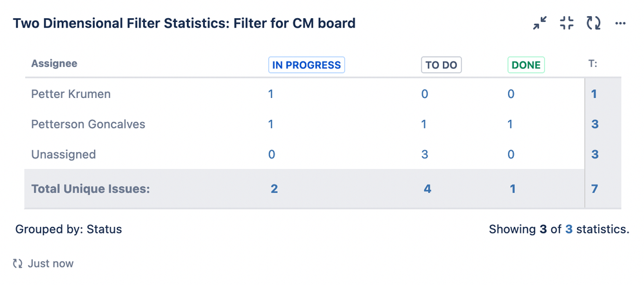The width and height of the screenshot is (644, 285).
Task: Open the gadget more-options ellipsis menu
Action: click(620, 24)
